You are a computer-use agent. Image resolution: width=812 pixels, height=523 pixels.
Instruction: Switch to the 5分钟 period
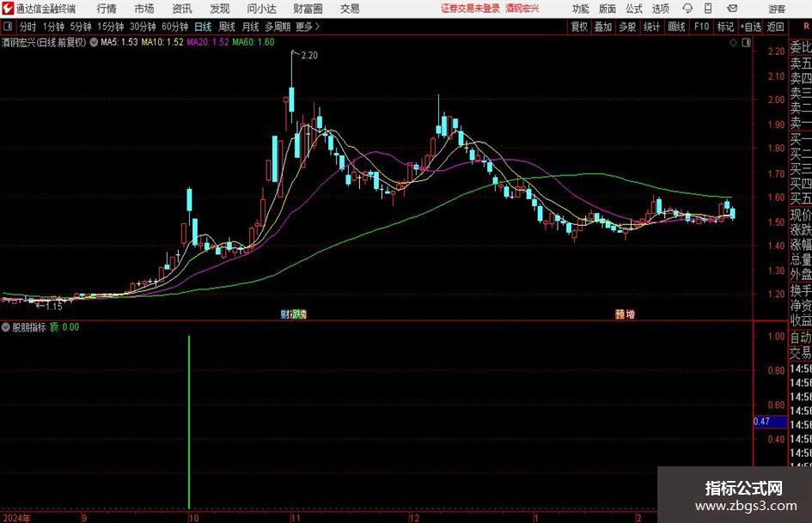(x=80, y=27)
